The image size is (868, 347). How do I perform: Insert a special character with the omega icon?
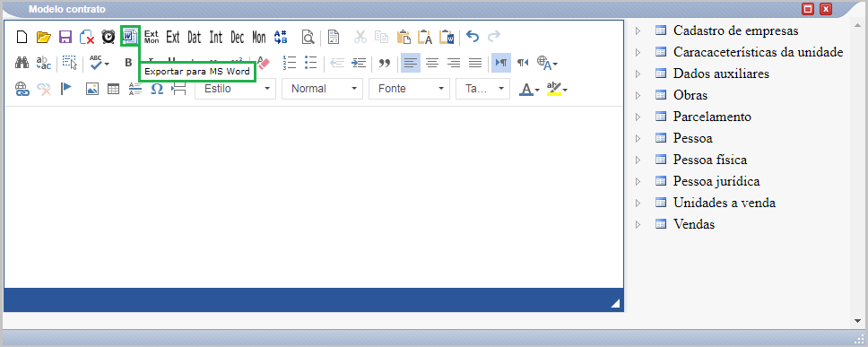coord(157,89)
